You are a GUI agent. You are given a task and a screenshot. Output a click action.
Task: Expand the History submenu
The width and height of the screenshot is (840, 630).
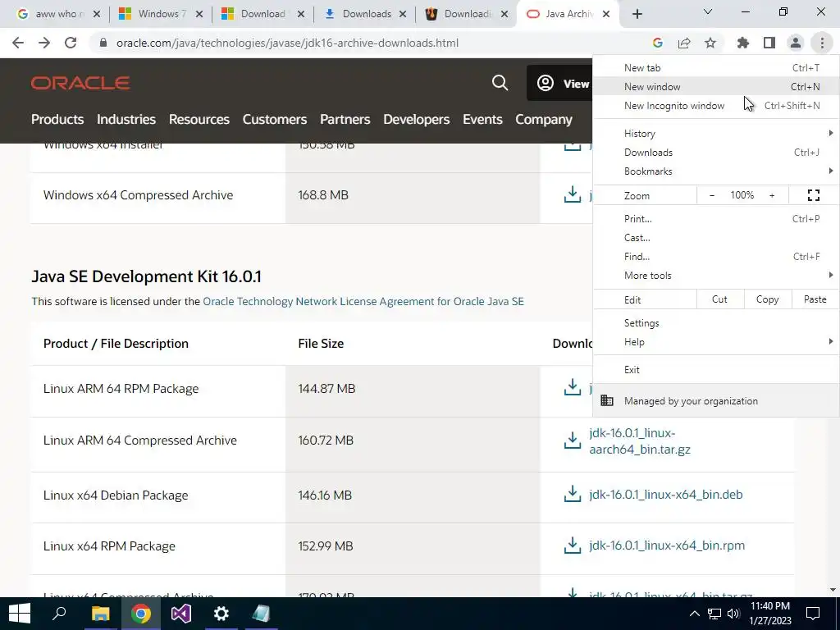[716, 134]
